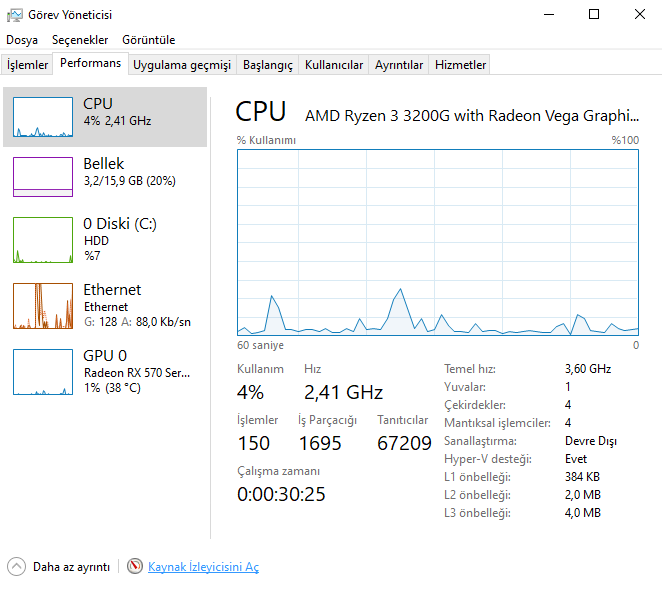Image resolution: width=662 pixels, height=590 pixels.
Task: Open the Dosya menu
Action: [x=22, y=40]
